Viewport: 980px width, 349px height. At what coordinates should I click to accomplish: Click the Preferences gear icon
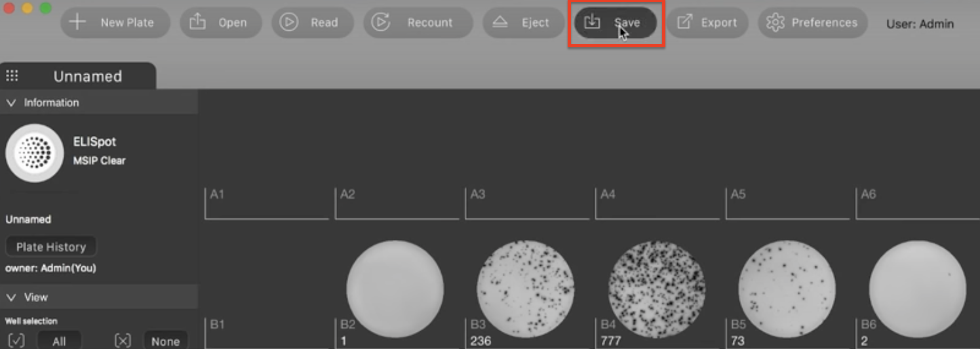775,22
